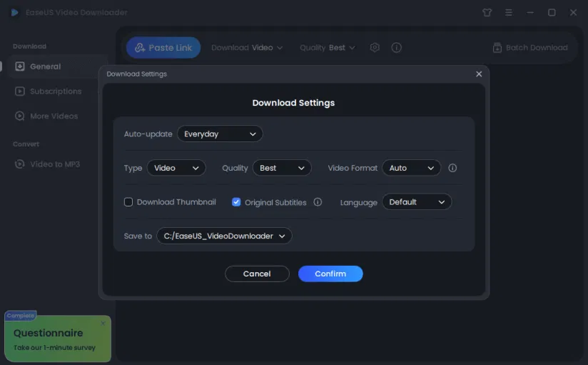Image resolution: width=588 pixels, height=365 pixels.
Task: Open the hamburger menu in title bar
Action: (509, 12)
